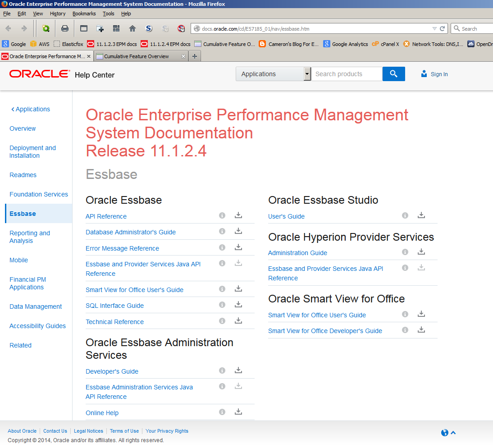493x448 pixels.
Task: Open the Tools menu
Action: [109, 14]
